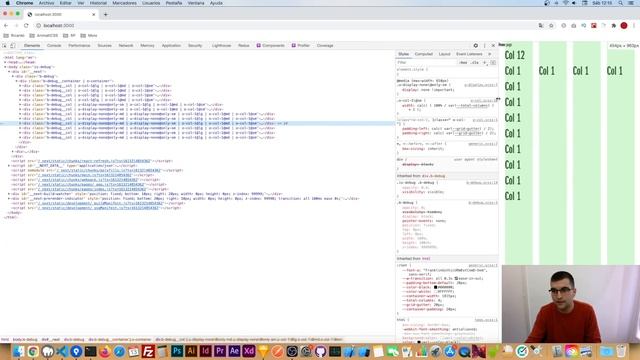Expand the __NEXT_DATA__ script node
This screenshot has height=360, width=640.
coord(9,166)
